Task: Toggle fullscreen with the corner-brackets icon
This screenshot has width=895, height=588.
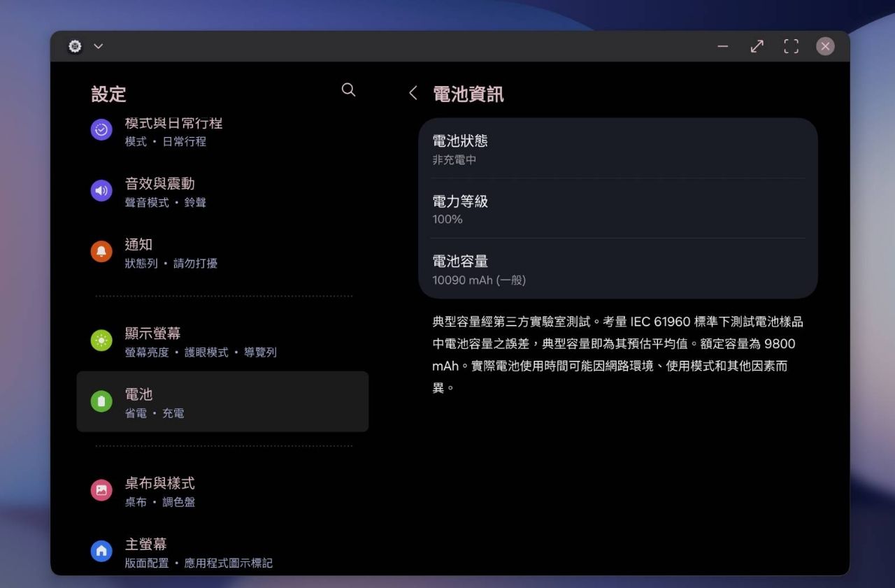Action: pos(791,46)
